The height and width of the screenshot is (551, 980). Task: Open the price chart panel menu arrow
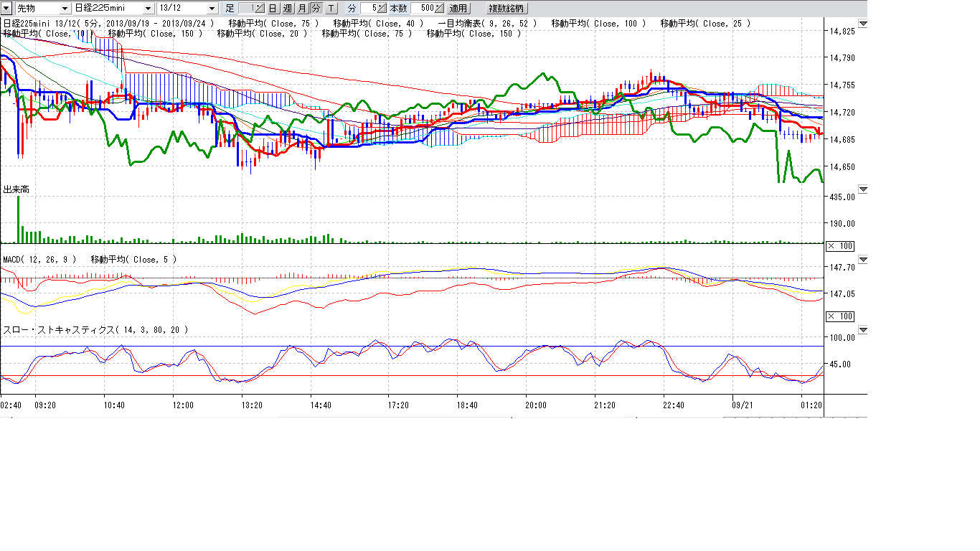pos(862,24)
